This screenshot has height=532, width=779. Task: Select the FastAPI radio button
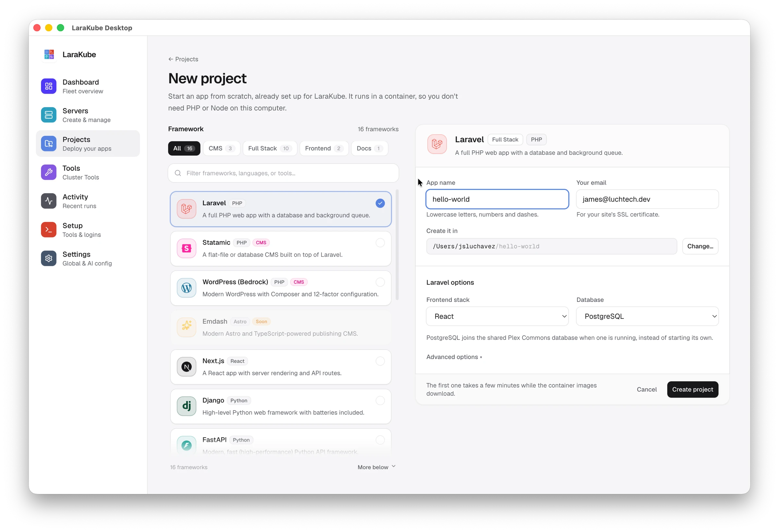coord(380,440)
